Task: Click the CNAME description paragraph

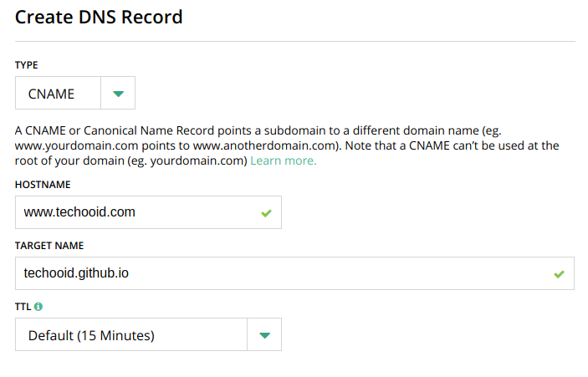Action: 287,145
